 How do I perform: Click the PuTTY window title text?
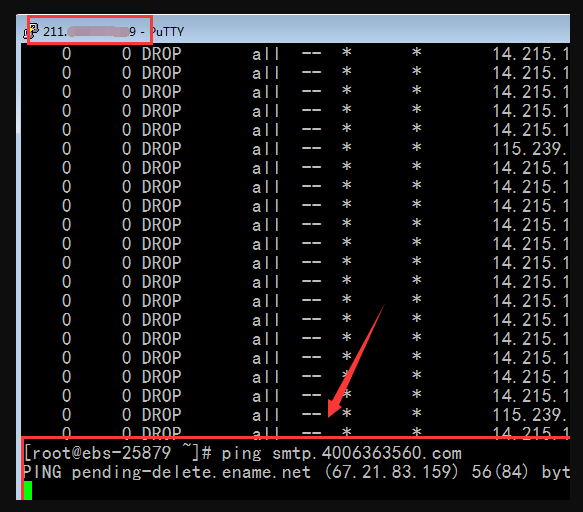click(x=113, y=32)
